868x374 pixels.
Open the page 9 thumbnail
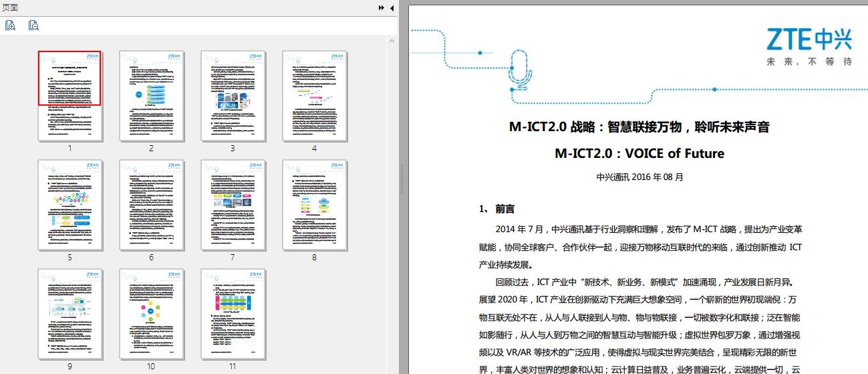tap(70, 314)
